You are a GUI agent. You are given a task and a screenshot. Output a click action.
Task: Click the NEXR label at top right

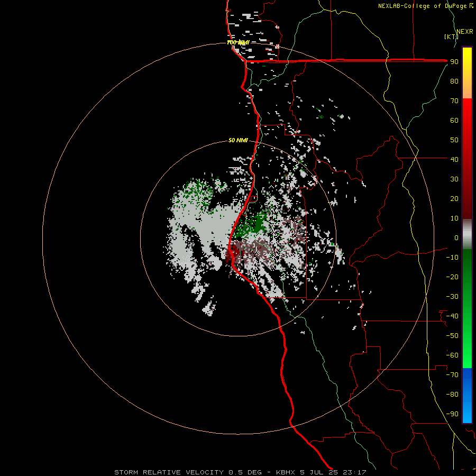(x=465, y=32)
